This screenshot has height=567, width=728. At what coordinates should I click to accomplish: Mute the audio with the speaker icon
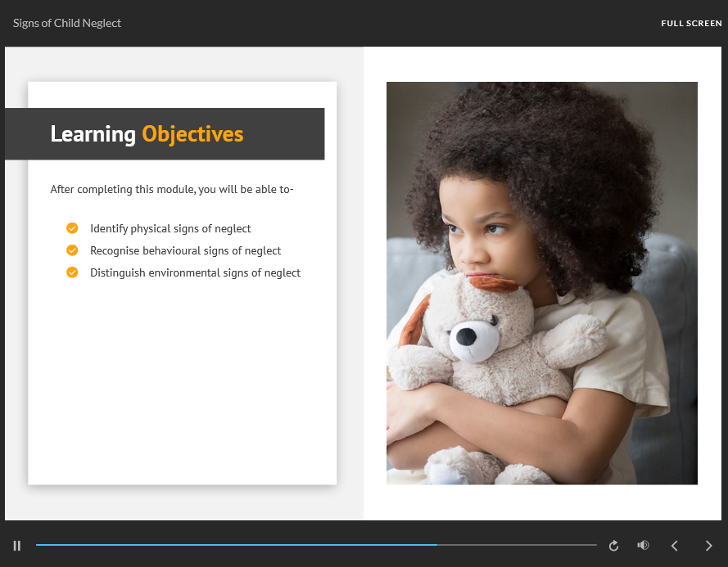click(644, 546)
